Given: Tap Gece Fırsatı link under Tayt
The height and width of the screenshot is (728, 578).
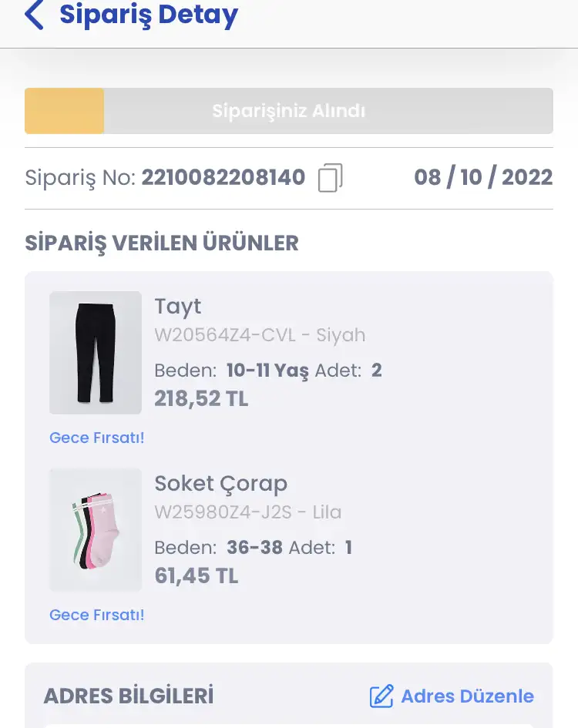Looking at the screenshot, I should (96, 438).
